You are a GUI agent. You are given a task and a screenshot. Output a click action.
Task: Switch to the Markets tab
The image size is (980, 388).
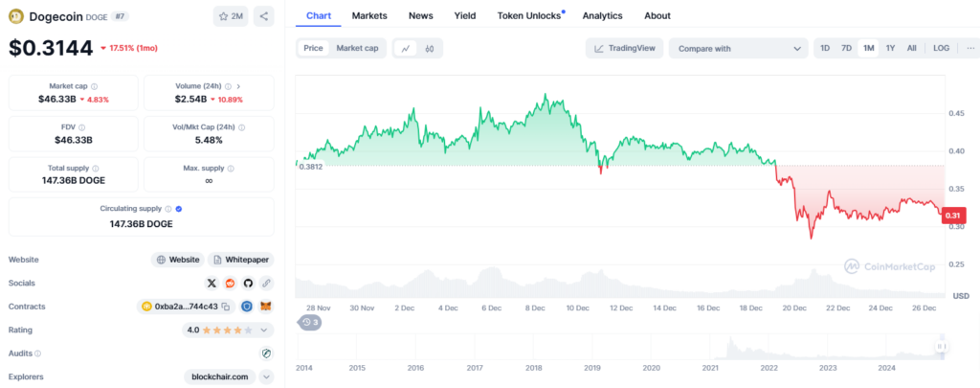[369, 16]
